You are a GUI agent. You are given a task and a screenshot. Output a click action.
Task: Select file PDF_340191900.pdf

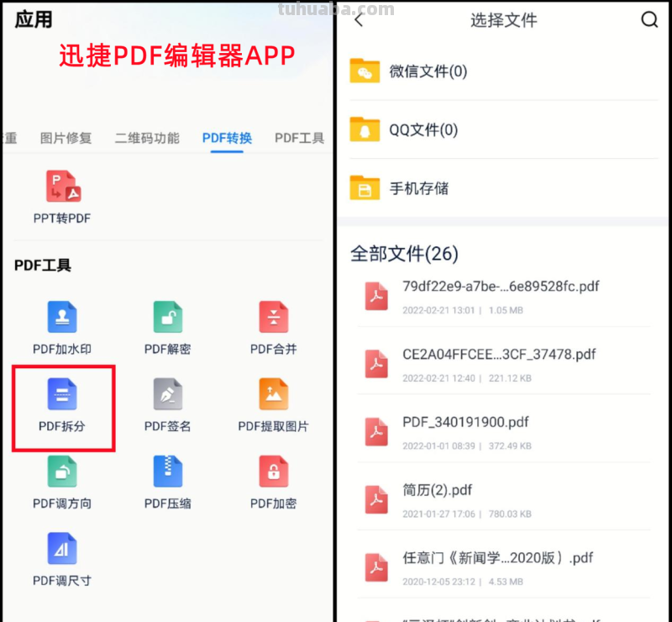[x=504, y=432]
